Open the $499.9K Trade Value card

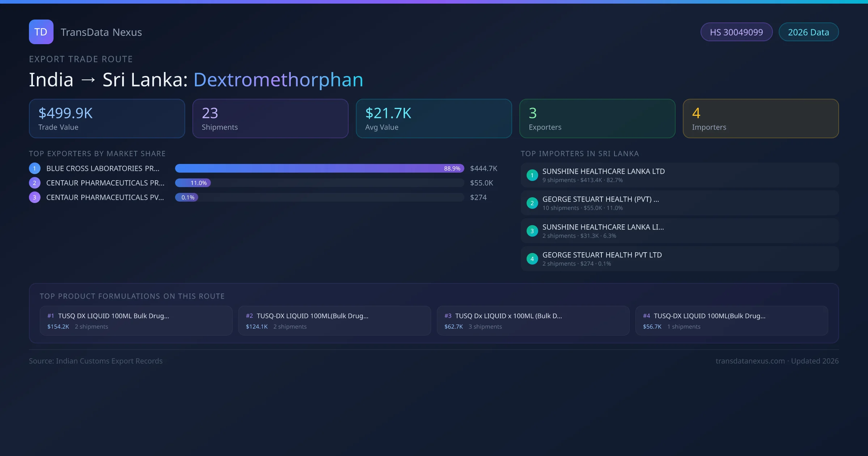click(x=107, y=119)
